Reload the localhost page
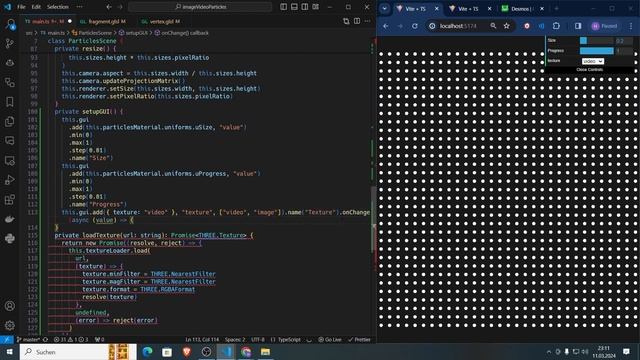Screen dimensions: 640x360 click(x=415, y=26)
